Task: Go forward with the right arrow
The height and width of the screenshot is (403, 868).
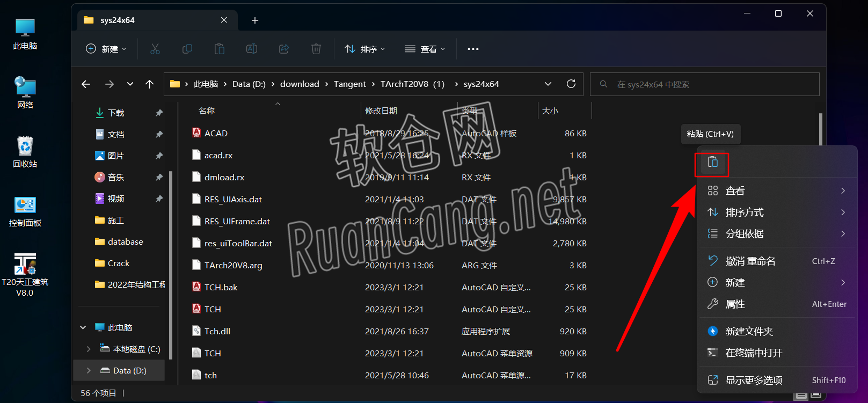Action: [110, 84]
